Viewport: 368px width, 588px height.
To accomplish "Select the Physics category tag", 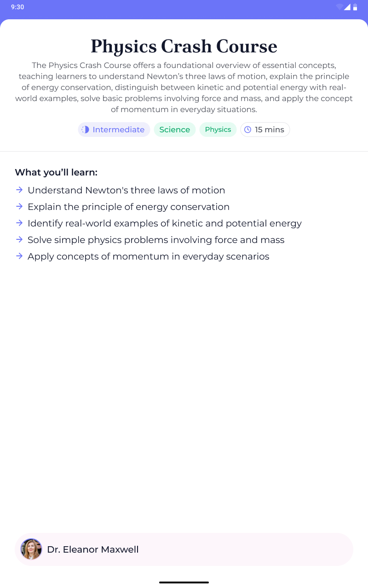I will pos(218,130).
